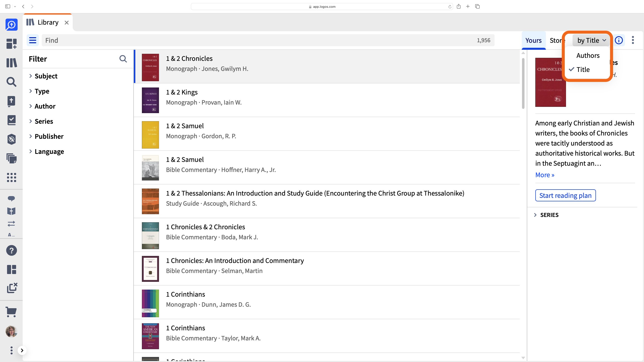Image resolution: width=644 pixels, height=362 pixels.
Task: Click the large Chronicles cover in info panel
Action: click(550, 82)
